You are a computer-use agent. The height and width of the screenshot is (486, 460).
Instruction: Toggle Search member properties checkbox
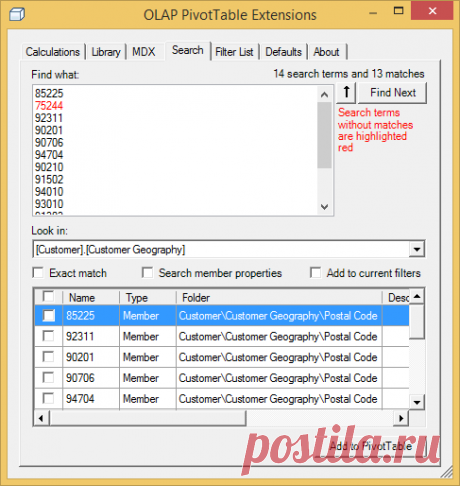(147, 273)
